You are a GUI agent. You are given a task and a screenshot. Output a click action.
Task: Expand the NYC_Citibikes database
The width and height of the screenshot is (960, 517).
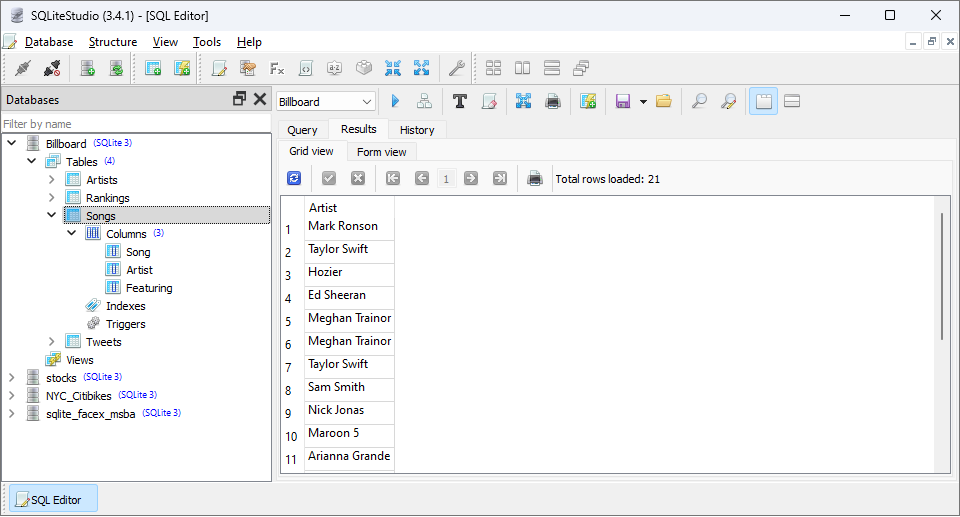pos(12,395)
